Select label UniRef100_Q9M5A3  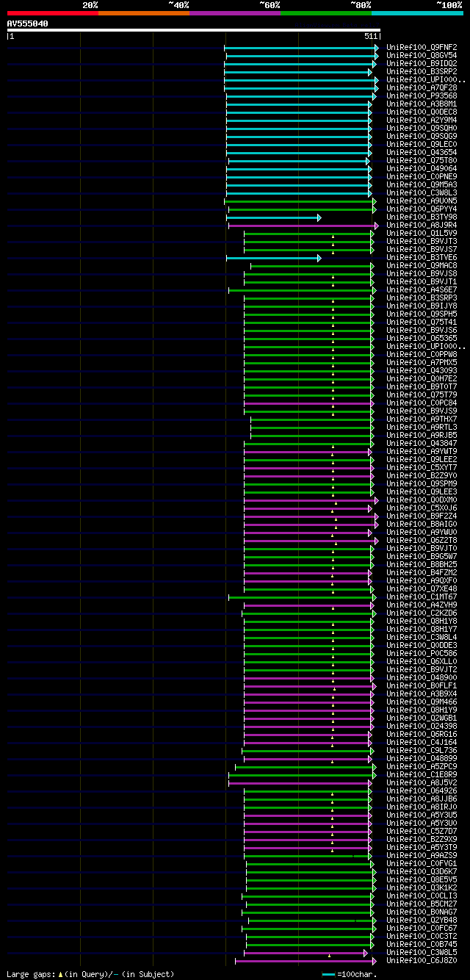pos(422,184)
